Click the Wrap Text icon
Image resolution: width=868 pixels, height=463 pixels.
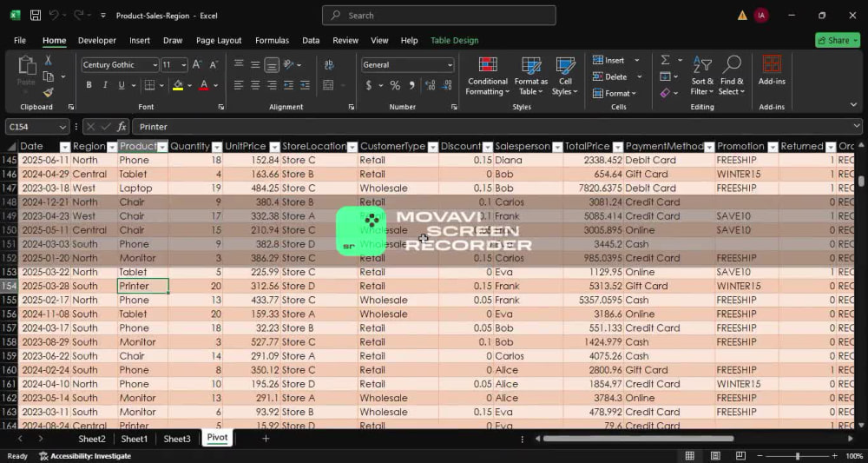point(329,65)
